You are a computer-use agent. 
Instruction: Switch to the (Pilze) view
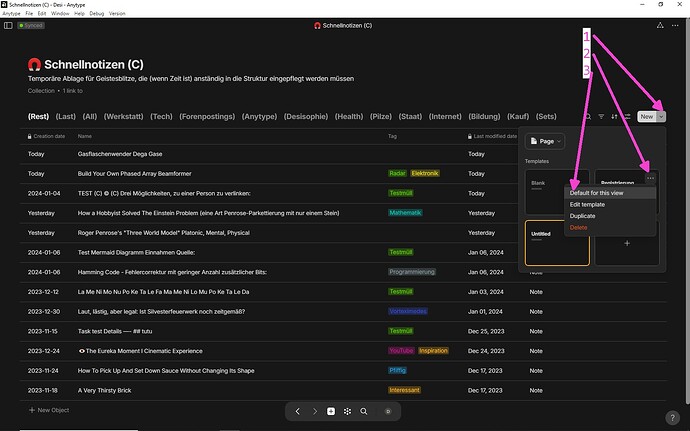(381, 117)
